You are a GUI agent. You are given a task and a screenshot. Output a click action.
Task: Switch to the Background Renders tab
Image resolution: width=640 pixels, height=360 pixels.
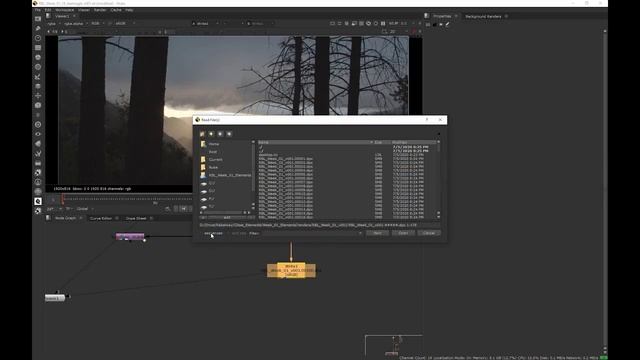483,16
